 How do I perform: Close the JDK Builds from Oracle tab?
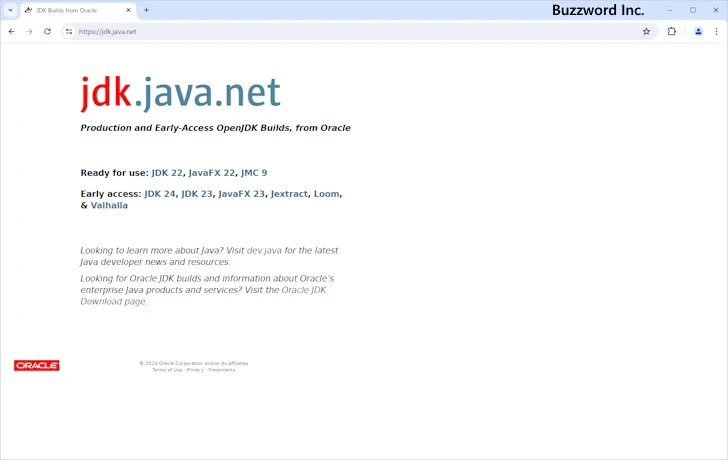coord(129,10)
